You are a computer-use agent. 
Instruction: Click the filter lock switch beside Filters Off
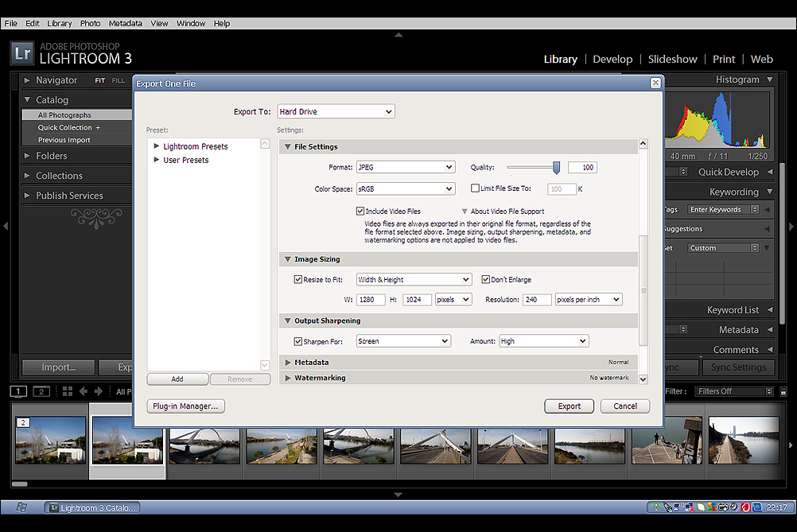tap(783, 391)
